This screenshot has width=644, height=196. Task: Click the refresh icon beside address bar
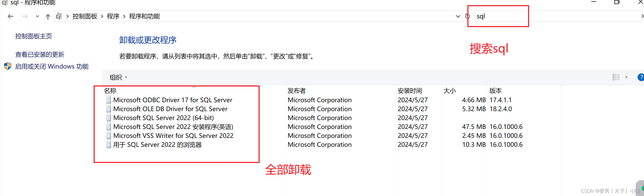point(467,16)
